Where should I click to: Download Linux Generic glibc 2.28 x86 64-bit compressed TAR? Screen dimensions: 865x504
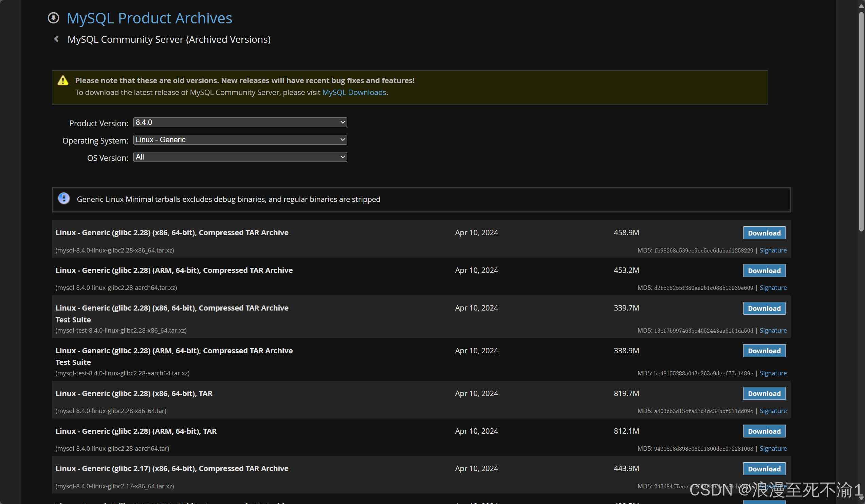click(765, 233)
